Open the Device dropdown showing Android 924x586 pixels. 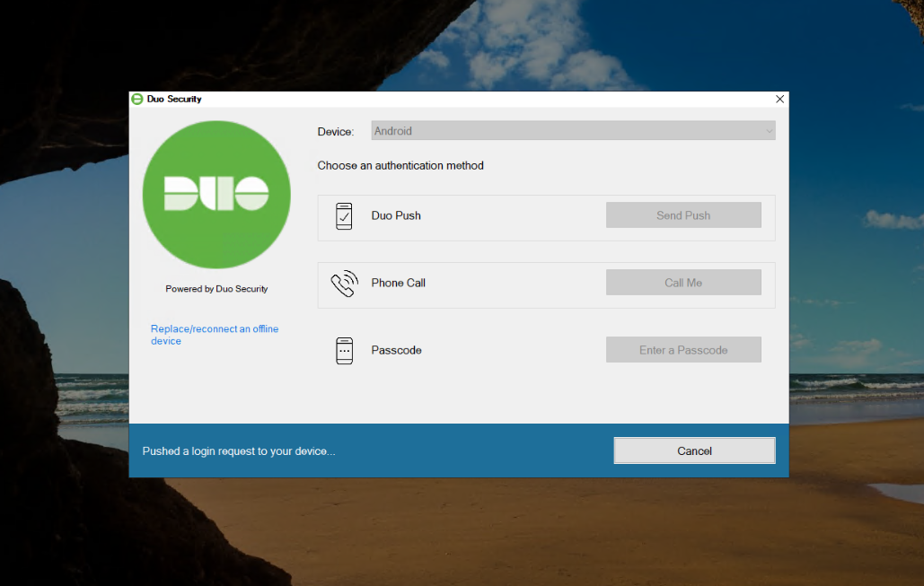pos(573,131)
